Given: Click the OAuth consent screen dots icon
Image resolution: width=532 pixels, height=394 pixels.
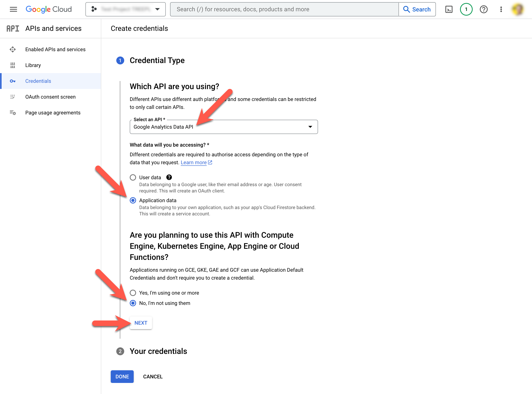Looking at the screenshot, I should (13, 97).
